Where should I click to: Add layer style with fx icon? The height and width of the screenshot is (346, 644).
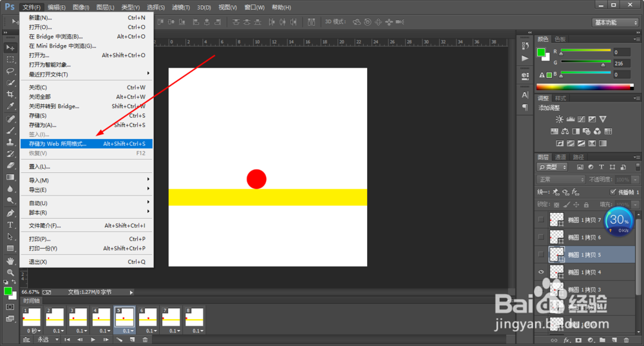click(x=566, y=340)
